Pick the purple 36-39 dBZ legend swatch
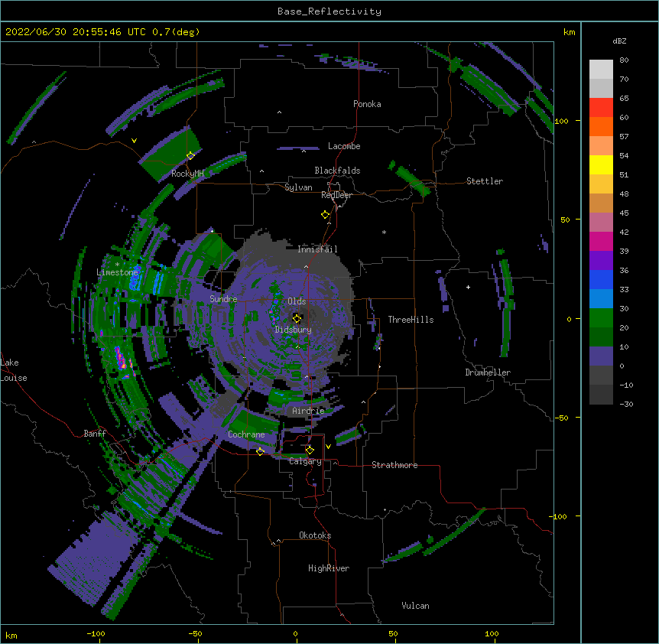The image size is (659, 644). click(x=601, y=261)
